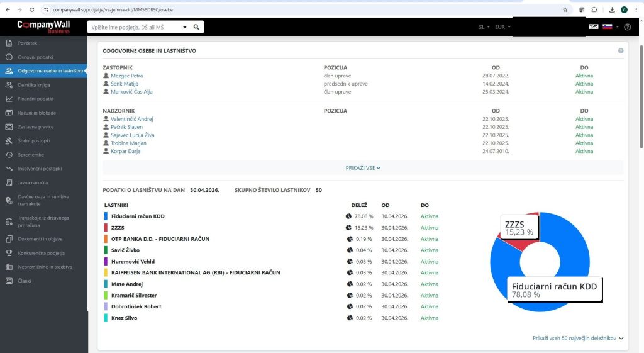Click the Konkurenčna podjetja trophy icon
This screenshot has height=353, width=644.
click(9, 253)
